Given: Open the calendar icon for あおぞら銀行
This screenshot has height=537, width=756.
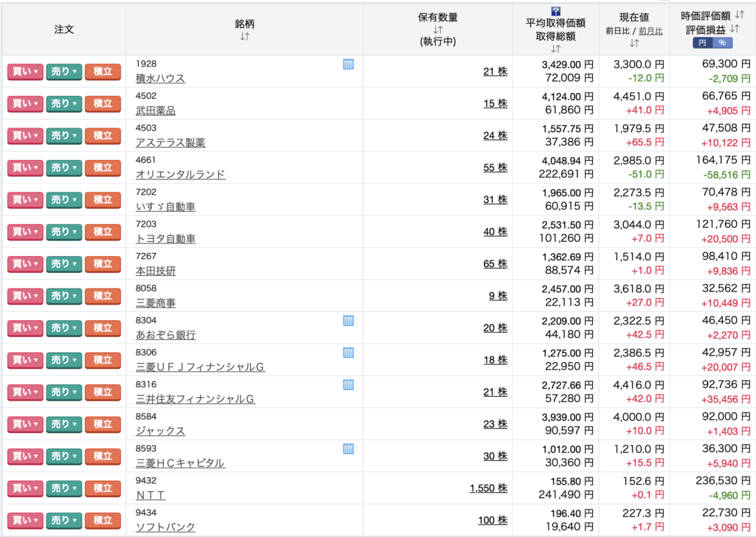Looking at the screenshot, I should 348,321.
